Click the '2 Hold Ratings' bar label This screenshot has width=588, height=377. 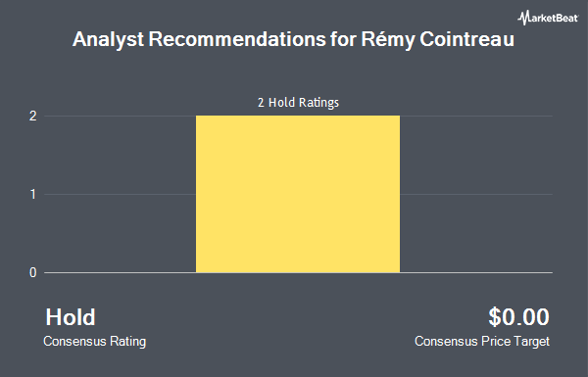click(x=298, y=102)
